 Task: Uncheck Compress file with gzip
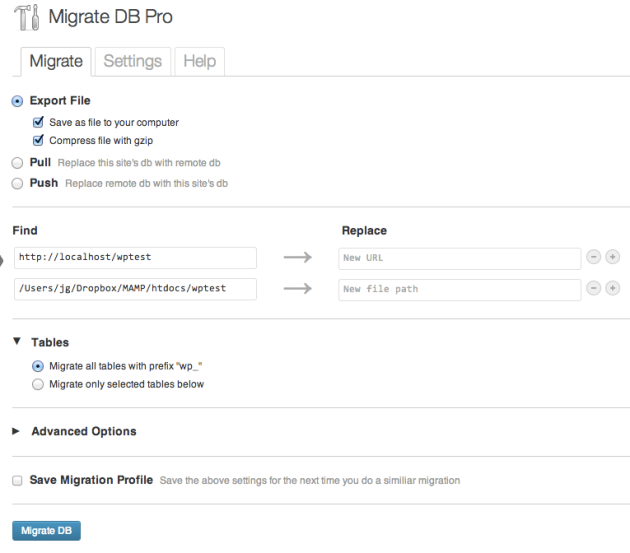(38, 140)
